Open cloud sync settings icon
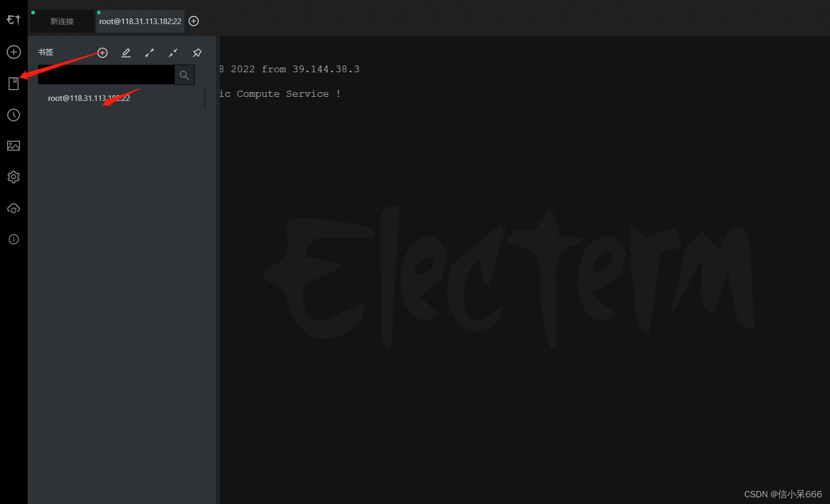 (x=14, y=208)
